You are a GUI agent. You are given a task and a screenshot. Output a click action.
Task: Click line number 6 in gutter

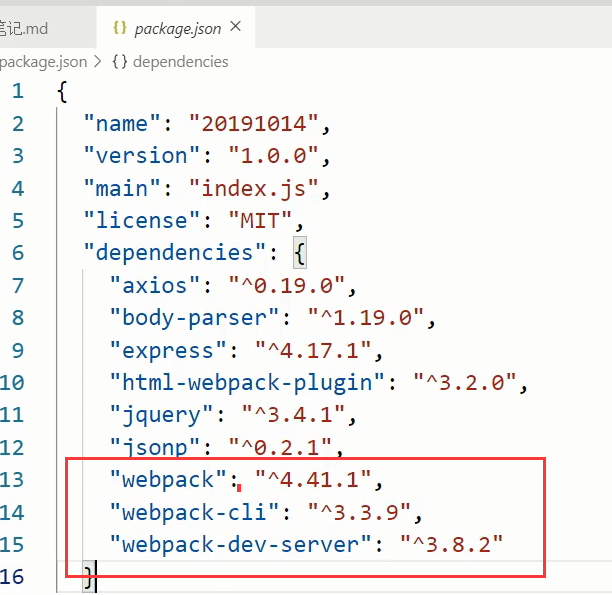[x=18, y=253]
